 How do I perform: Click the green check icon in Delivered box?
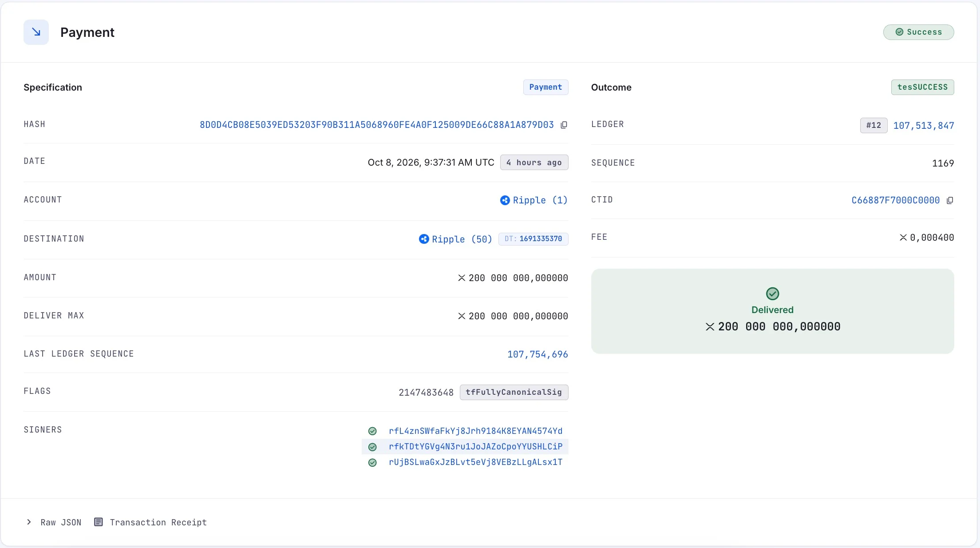click(772, 294)
